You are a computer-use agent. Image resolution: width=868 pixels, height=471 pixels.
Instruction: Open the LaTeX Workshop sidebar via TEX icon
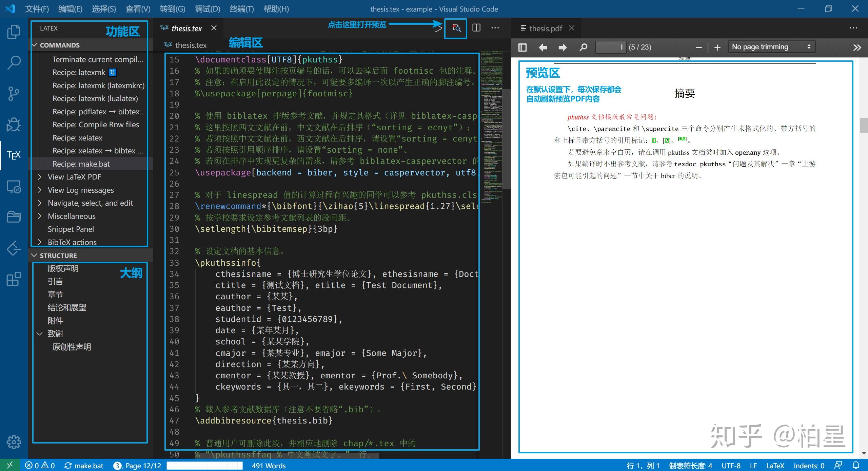point(13,155)
